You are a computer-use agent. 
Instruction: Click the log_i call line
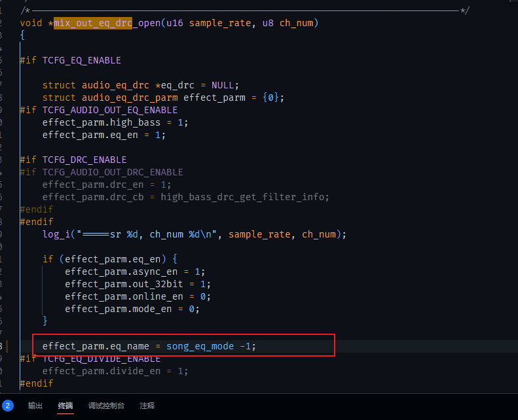pos(194,234)
